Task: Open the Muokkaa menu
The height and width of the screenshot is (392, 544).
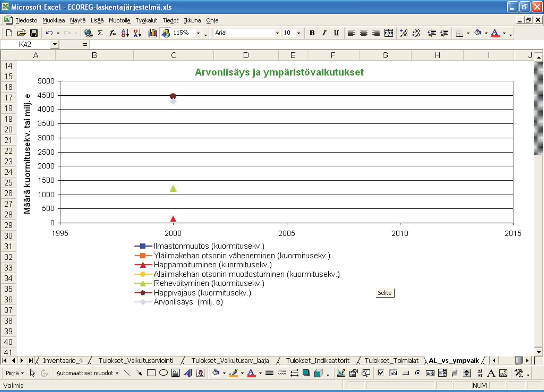Action: click(x=54, y=20)
